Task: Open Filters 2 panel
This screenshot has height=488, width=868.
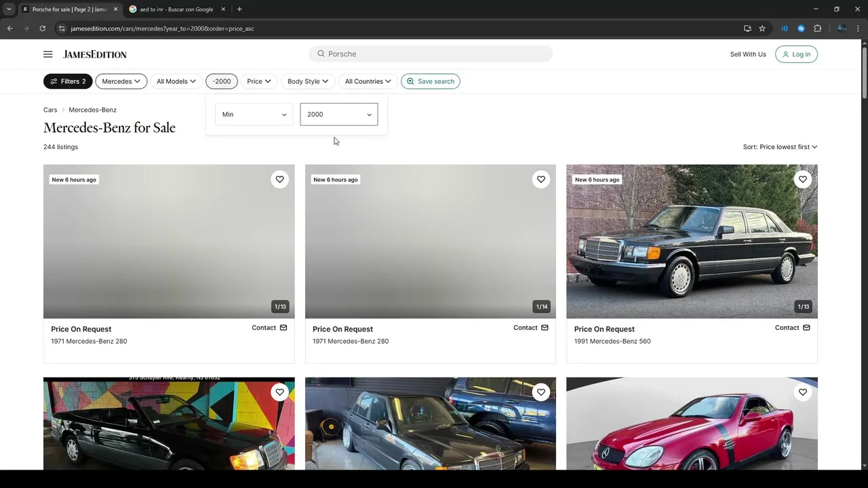Action: point(68,81)
